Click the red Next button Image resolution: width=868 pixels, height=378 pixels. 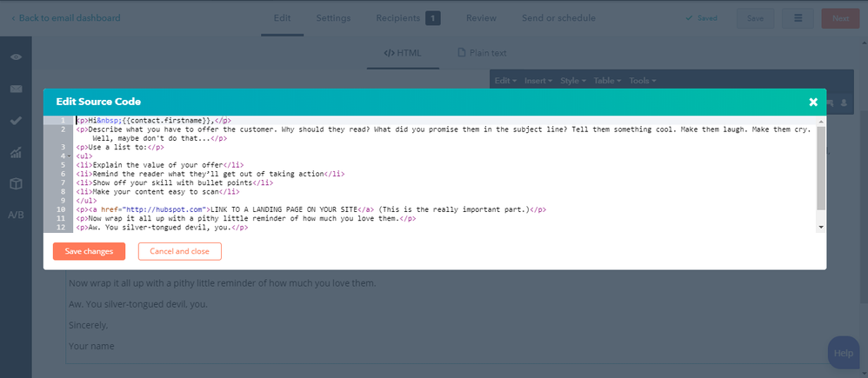coord(840,18)
